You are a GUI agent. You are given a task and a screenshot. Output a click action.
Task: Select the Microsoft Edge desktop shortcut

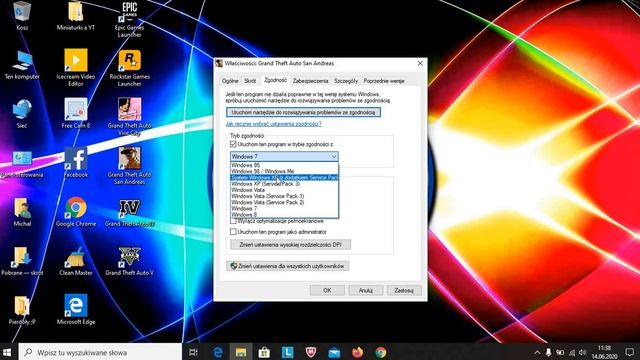pos(76,309)
